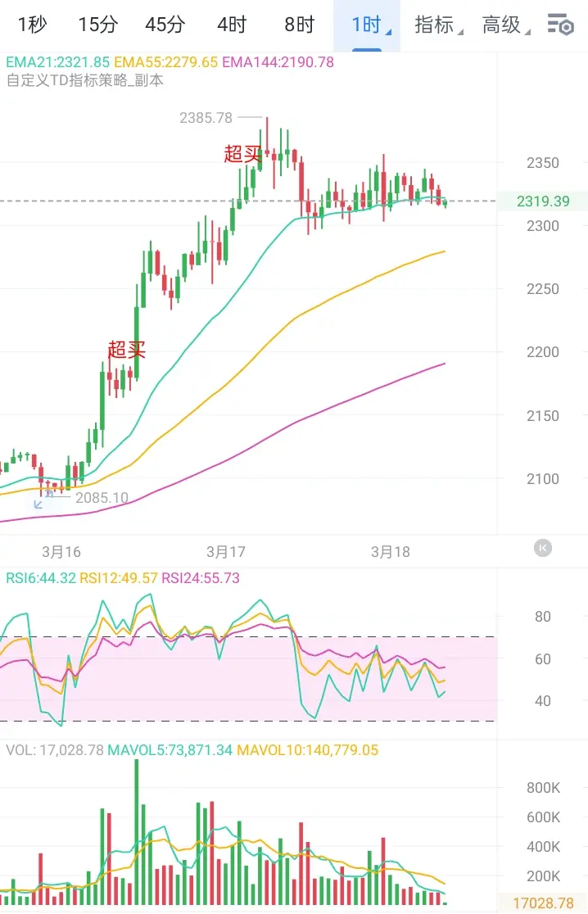This screenshot has width=588, height=914.
Task: Click the 3月18 date label
Action: pos(391,552)
